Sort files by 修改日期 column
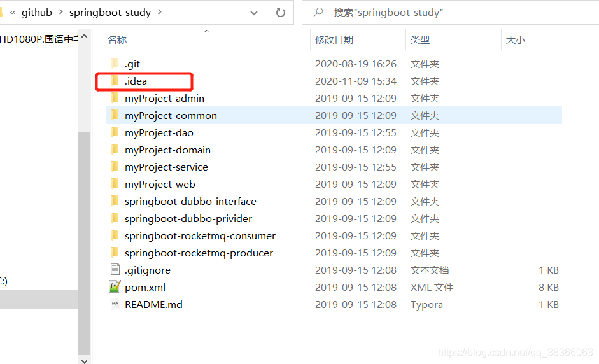 pyautogui.click(x=334, y=39)
